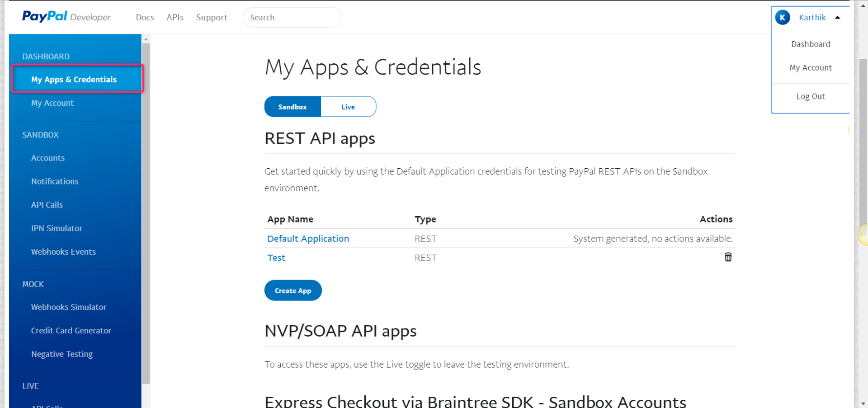This screenshot has width=868, height=408.
Task: Click the sidebar vertical scrollbar thumb
Action: click(146, 213)
